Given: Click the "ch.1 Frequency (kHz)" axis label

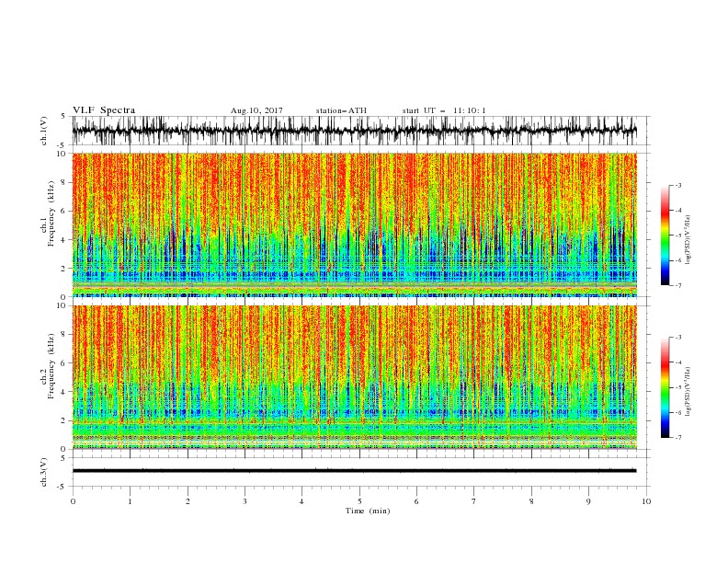Looking at the screenshot, I should coord(48,212).
